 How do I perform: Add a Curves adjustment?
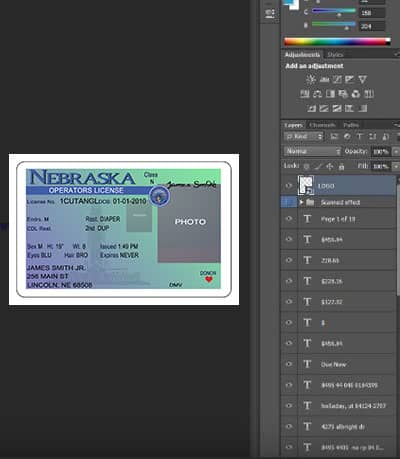(337, 79)
